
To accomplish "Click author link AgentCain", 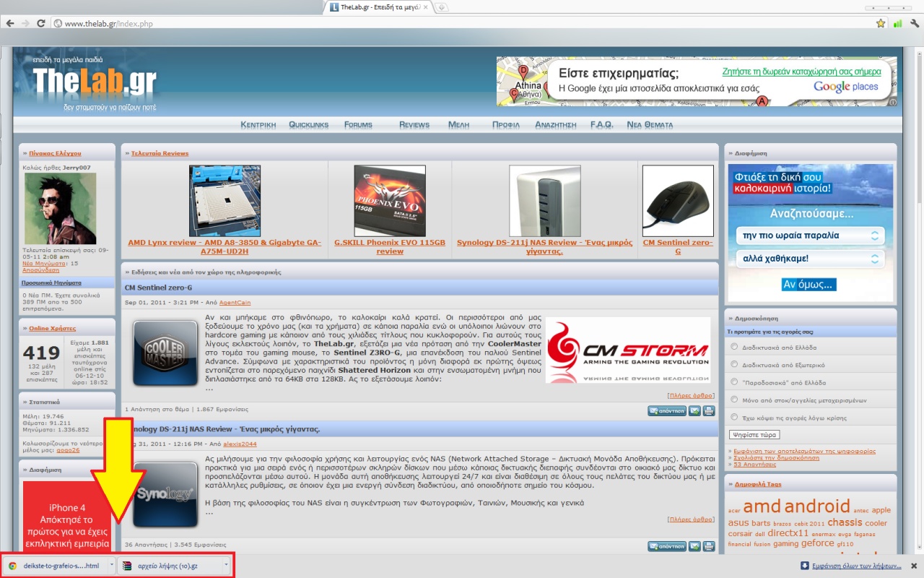I will point(235,302).
